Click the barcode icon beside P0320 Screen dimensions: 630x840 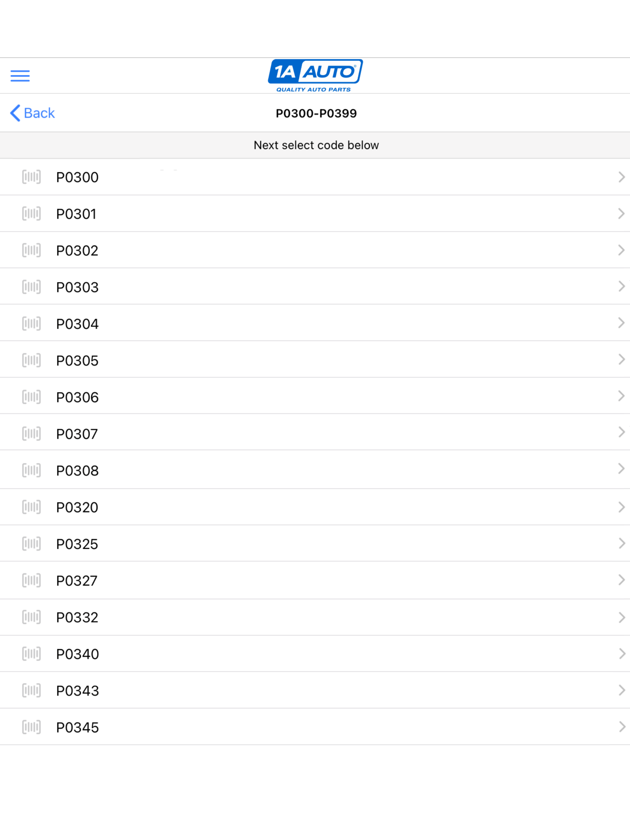(x=31, y=507)
